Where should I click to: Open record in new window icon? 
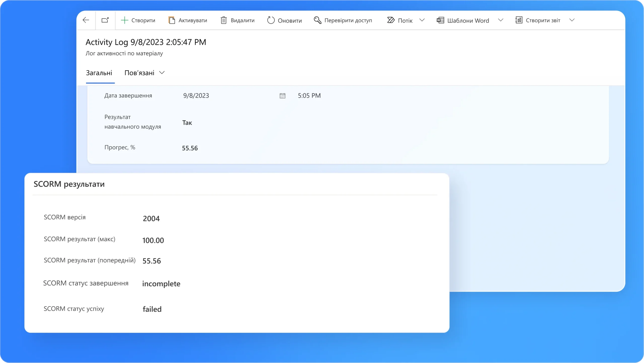(105, 20)
